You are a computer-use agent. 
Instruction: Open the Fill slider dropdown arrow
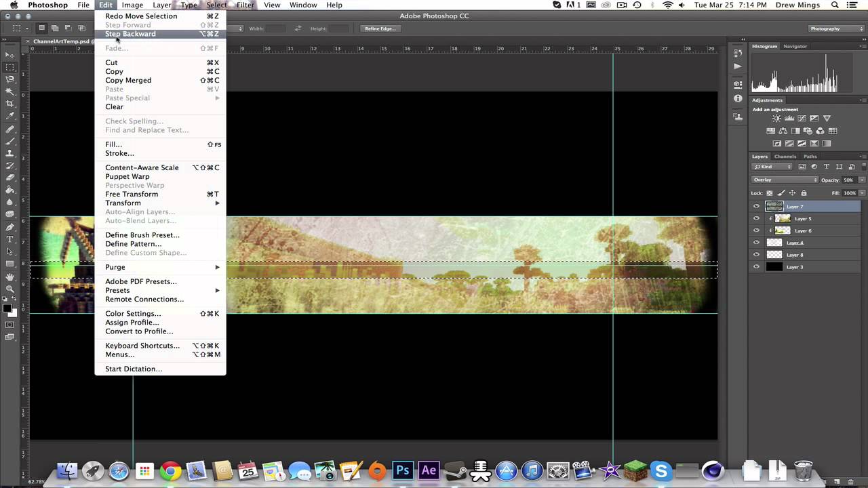(x=862, y=193)
